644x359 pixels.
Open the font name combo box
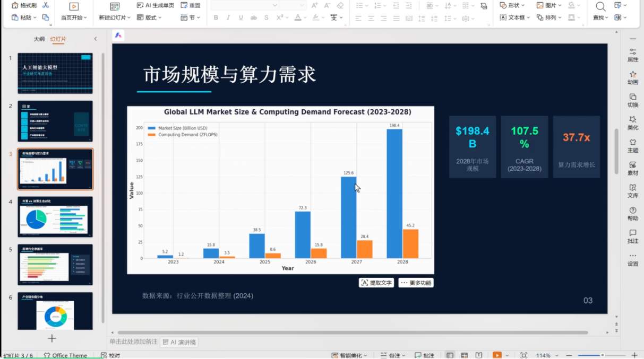[x=245, y=5]
